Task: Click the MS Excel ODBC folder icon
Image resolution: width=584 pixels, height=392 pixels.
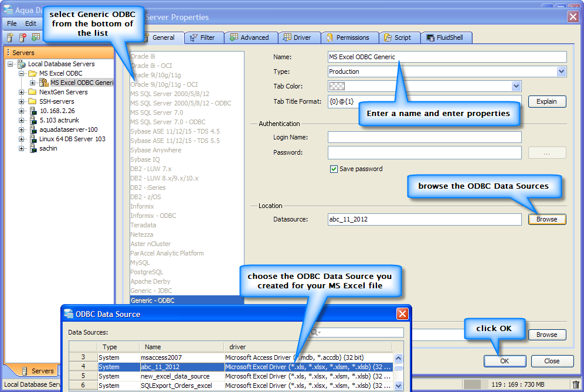Action: click(x=33, y=73)
